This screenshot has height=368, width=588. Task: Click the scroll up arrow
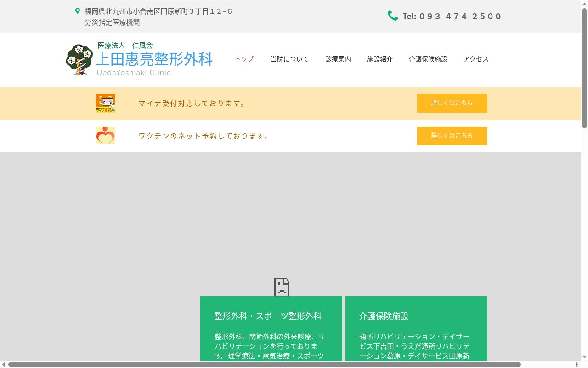(x=584, y=4)
